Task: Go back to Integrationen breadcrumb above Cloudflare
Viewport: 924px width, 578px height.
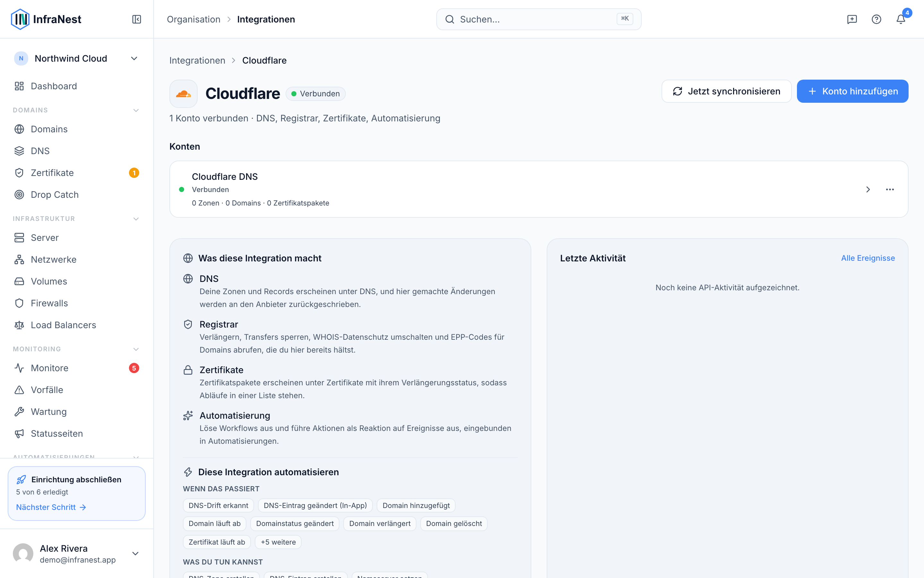Action: coord(197,60)
